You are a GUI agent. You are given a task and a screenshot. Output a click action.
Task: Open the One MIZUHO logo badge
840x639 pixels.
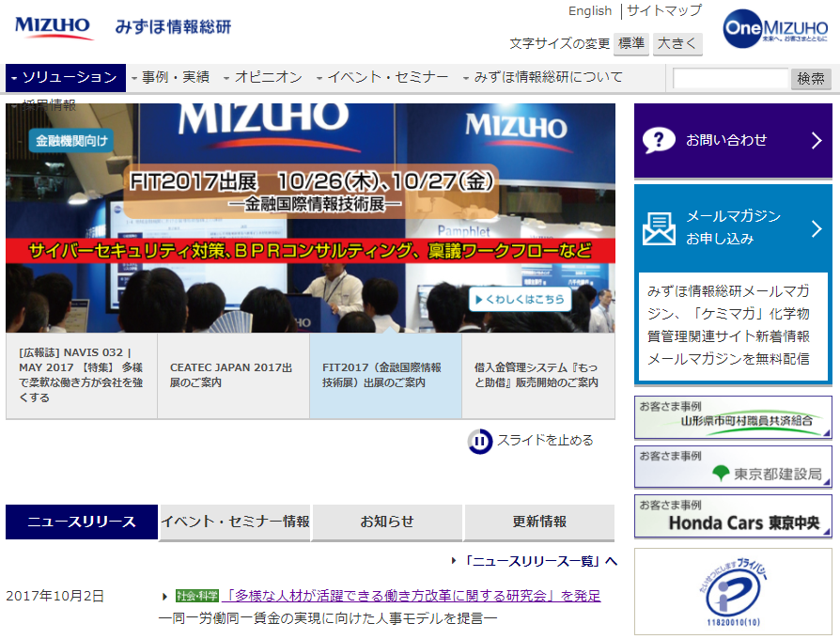coord(774,29)
